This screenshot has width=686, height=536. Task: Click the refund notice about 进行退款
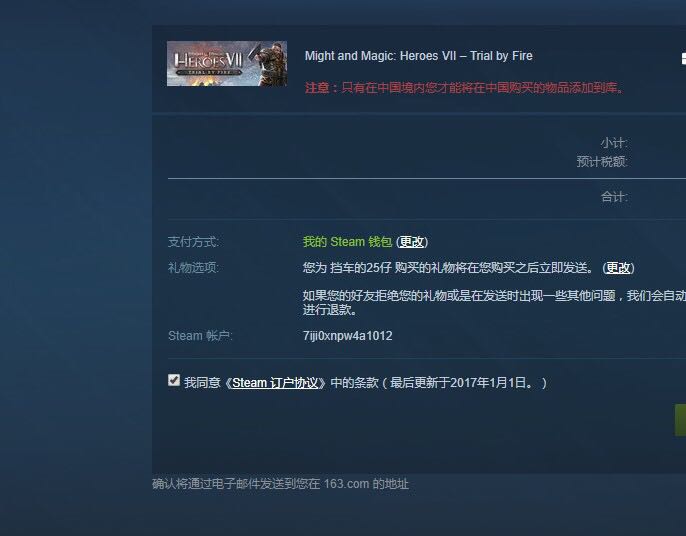pyautogui.click(x=494, y=303)
